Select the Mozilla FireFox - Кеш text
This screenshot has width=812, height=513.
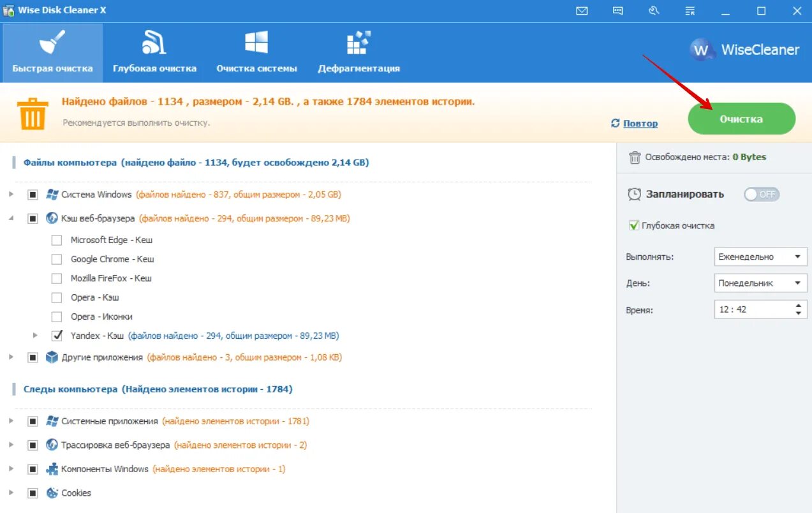pos(111,278)
